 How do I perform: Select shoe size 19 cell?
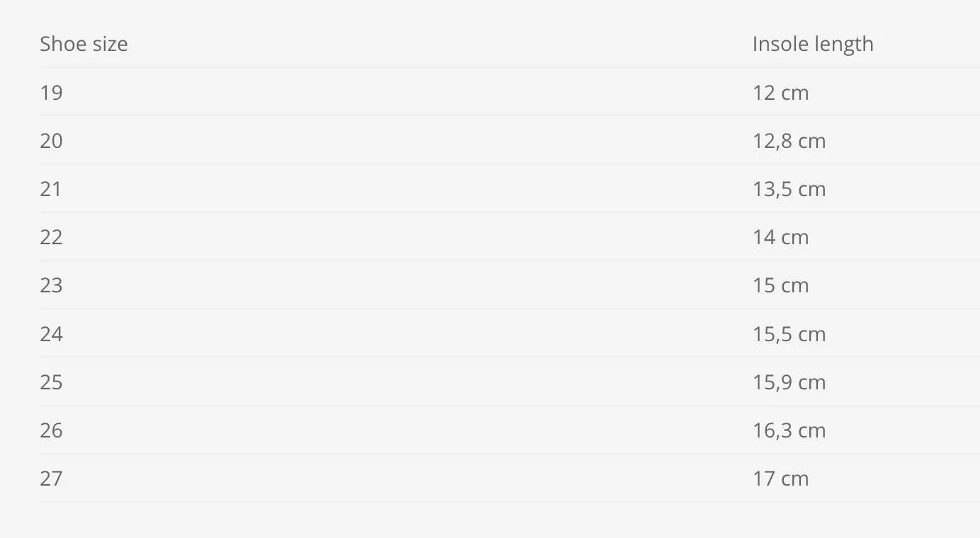coord(51,93)
